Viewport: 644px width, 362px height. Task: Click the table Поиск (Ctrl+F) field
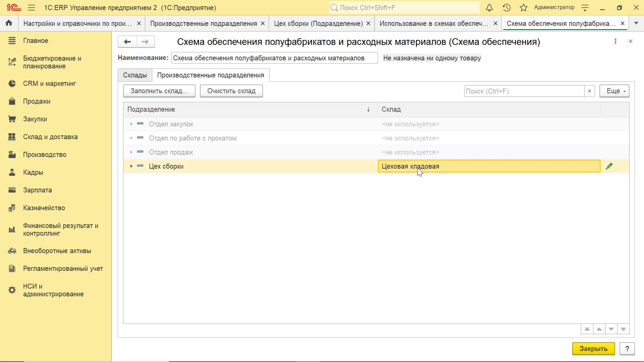[x=524, y=91]
